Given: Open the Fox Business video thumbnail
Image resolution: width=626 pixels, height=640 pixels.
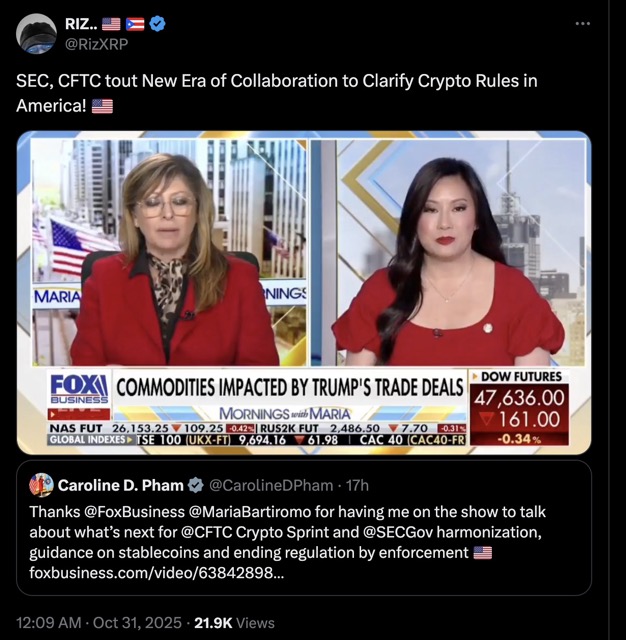Looking at the screenshot, I should click(x=304, y=293).
